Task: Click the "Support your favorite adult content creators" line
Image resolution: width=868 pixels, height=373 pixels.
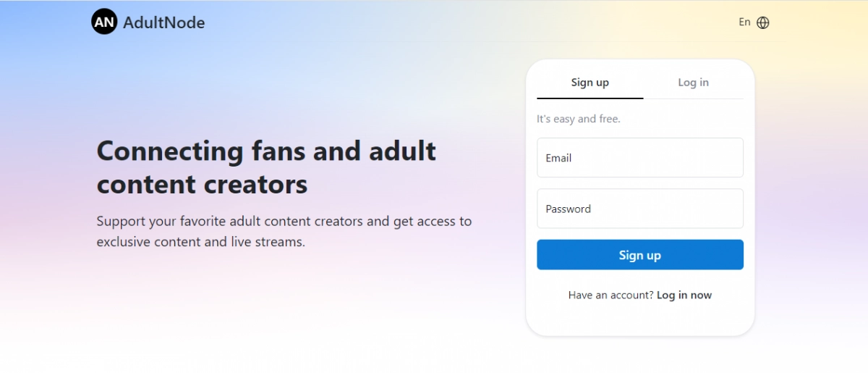Action: (x=284, y=222)
